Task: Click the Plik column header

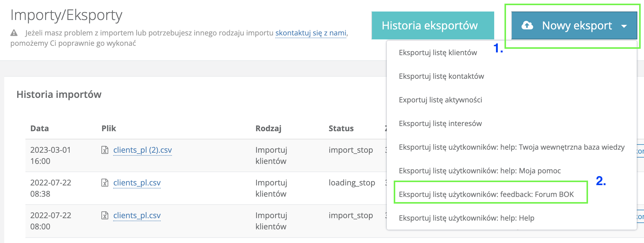Action: coord(109,128)
